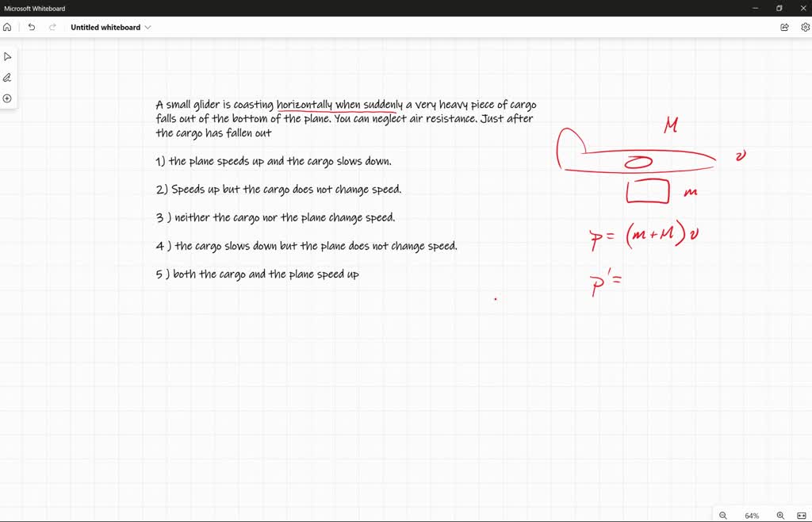Click the glider problem text block

[345, 117]
